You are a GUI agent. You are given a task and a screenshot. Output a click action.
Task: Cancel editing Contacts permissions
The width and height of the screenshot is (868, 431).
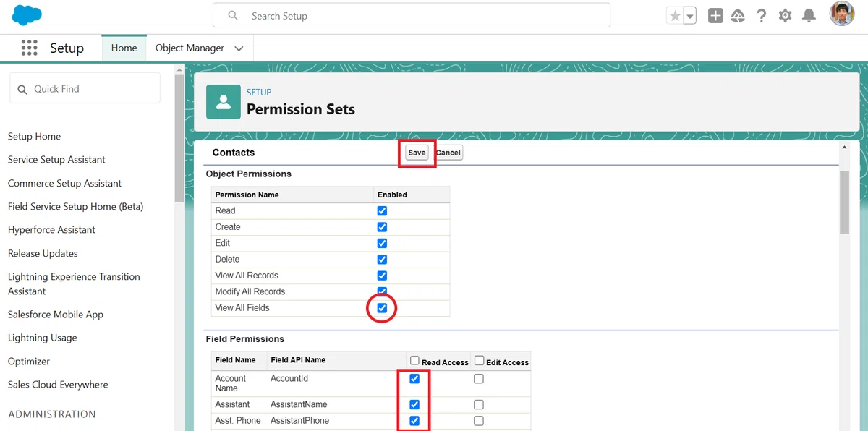coord(448,153)
